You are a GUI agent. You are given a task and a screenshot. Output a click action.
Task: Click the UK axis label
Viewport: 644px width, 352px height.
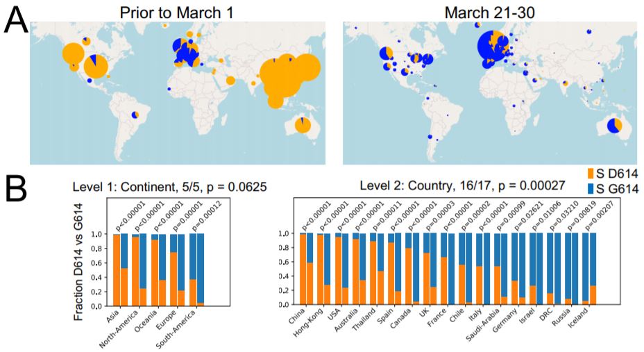(424, 313)
